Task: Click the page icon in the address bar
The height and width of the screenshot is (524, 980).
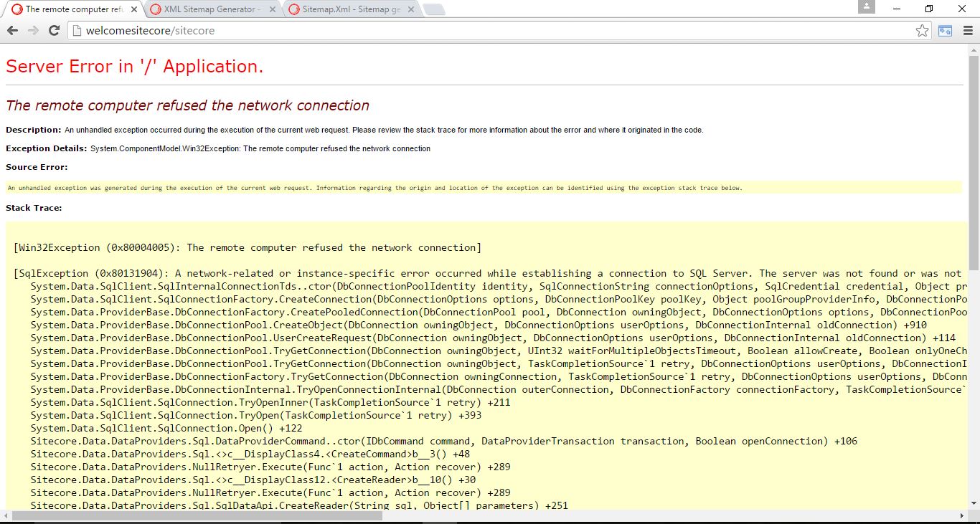Action: click(x=76, y=31)
